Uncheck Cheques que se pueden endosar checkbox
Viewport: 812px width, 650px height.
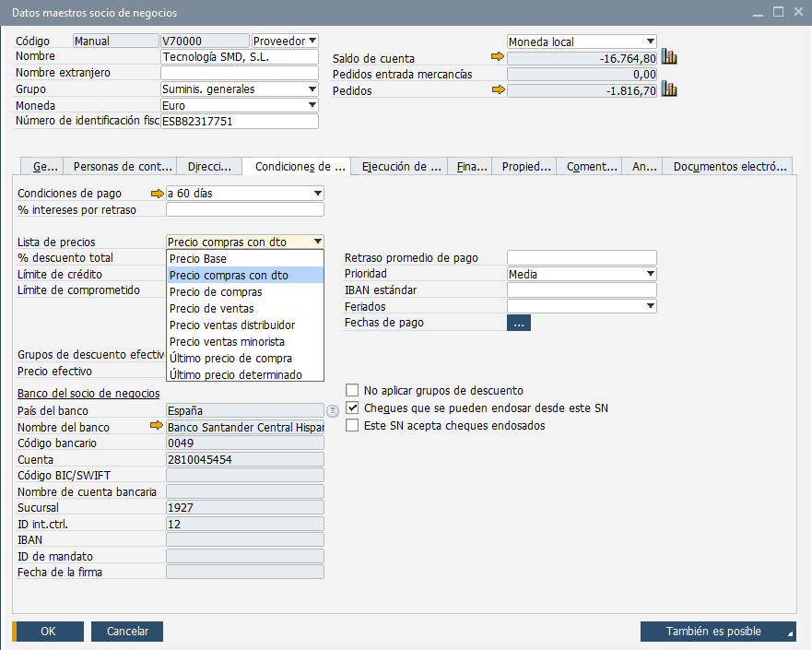point(352,408)
